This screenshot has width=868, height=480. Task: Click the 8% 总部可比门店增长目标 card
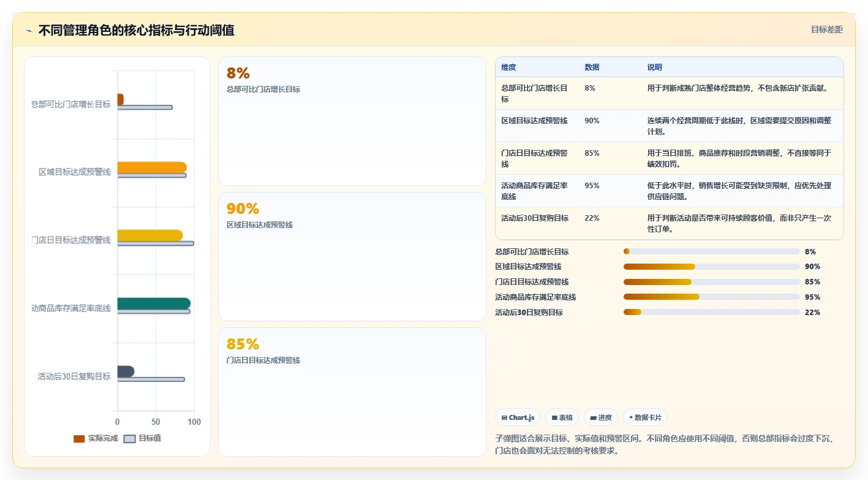[352, 121]
